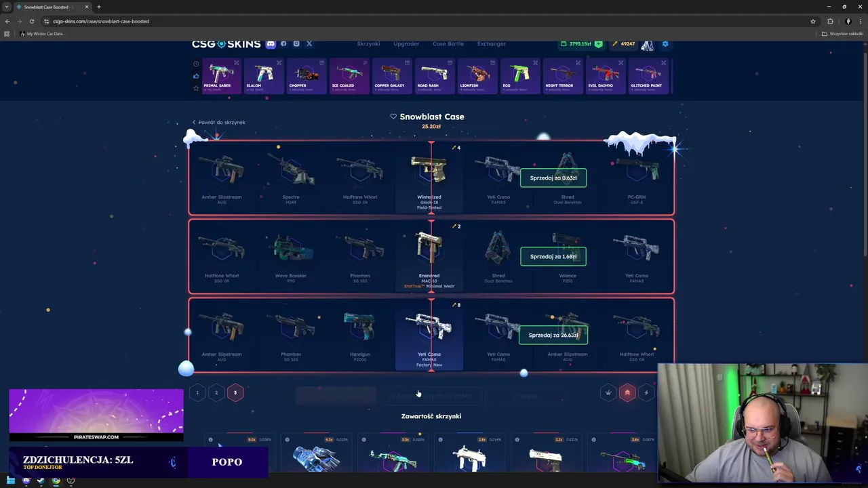Open GLITCHED PAINT live drop
Viewport: 868px width, 488px height.
(648, 77)
